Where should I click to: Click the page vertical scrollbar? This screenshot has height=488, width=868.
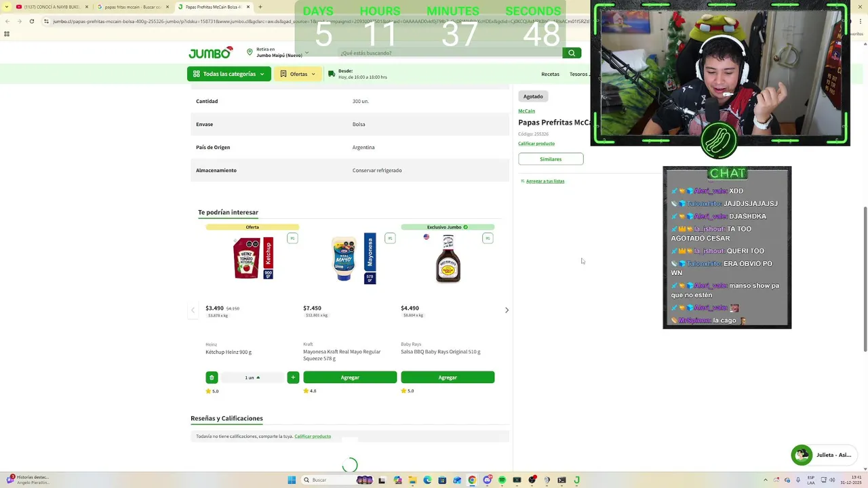point(865,278)
